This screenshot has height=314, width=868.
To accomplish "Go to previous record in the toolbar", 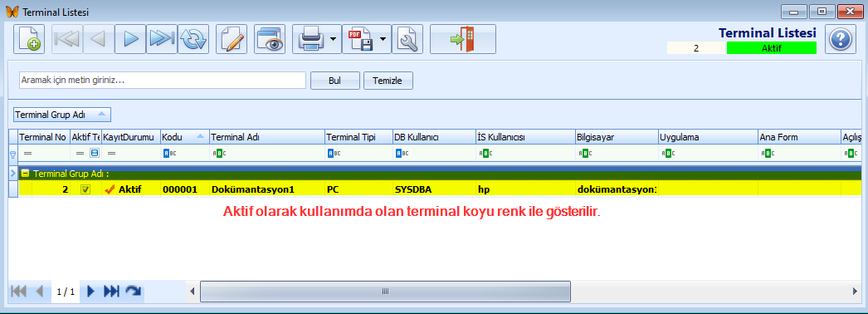I will (x=99, y=39).
